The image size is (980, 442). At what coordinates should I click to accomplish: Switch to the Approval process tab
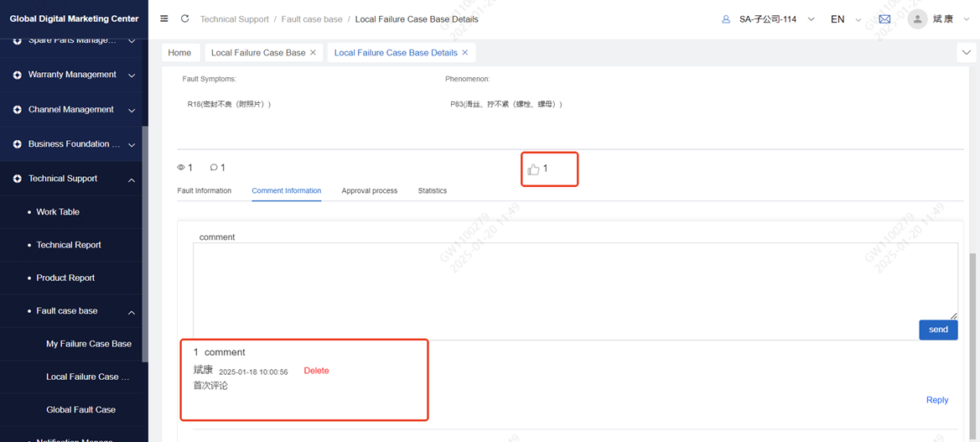(369, 191)
